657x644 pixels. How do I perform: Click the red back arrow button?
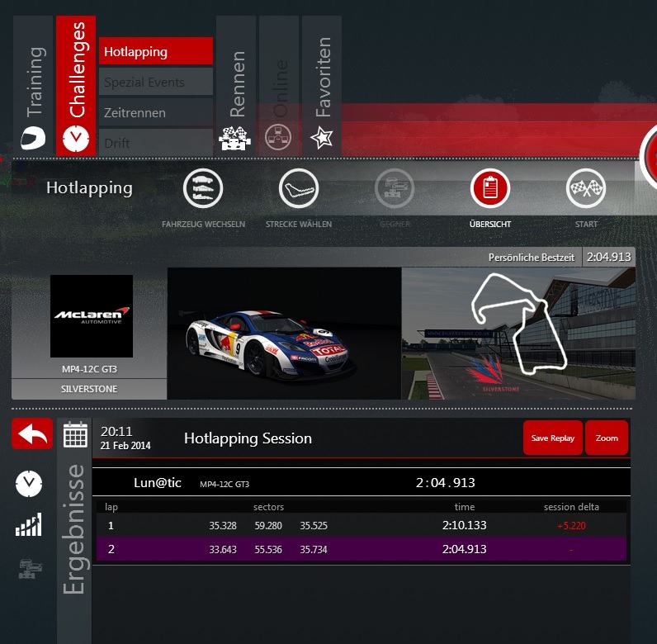tap(32, 433)
